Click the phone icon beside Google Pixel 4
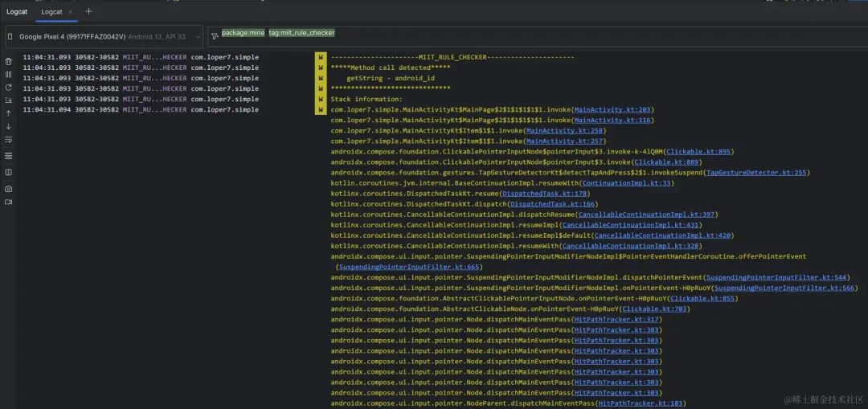This screenshot has width=868, height=409. point(10,36)
